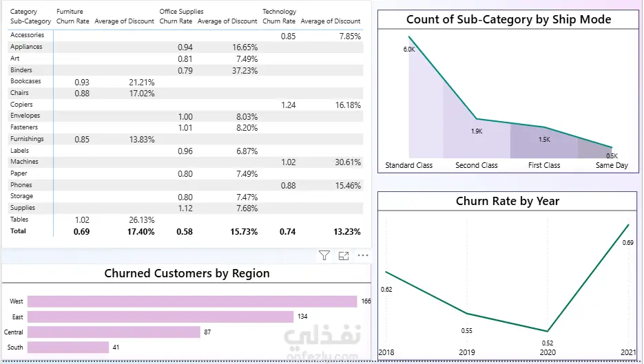The width and height of the screenshot is (644, 364).
Task: Click the 2020 data point on Churn Rate line
Action: click(548, 331)
